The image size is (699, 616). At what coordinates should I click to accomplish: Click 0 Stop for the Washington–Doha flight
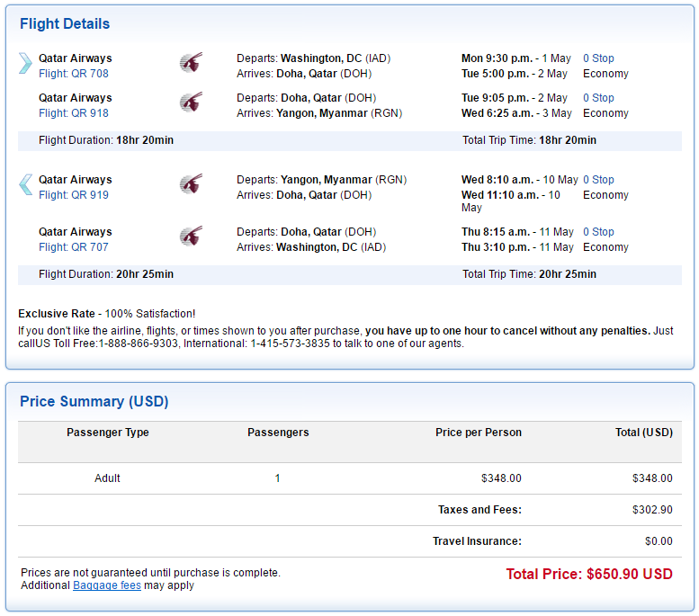(x=598, y=58)
